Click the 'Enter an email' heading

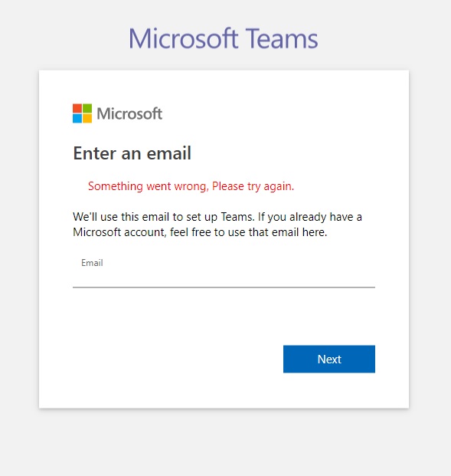132,153
